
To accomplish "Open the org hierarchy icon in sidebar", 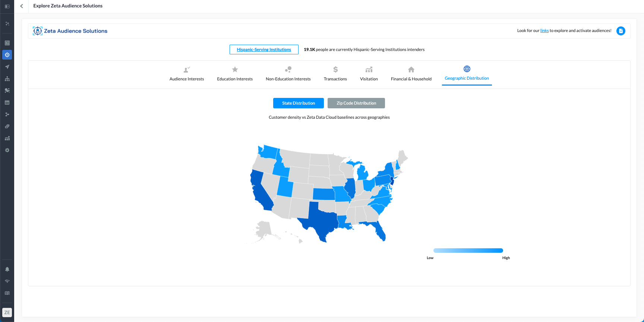I will pyautogui.click(x=7, y=79).
